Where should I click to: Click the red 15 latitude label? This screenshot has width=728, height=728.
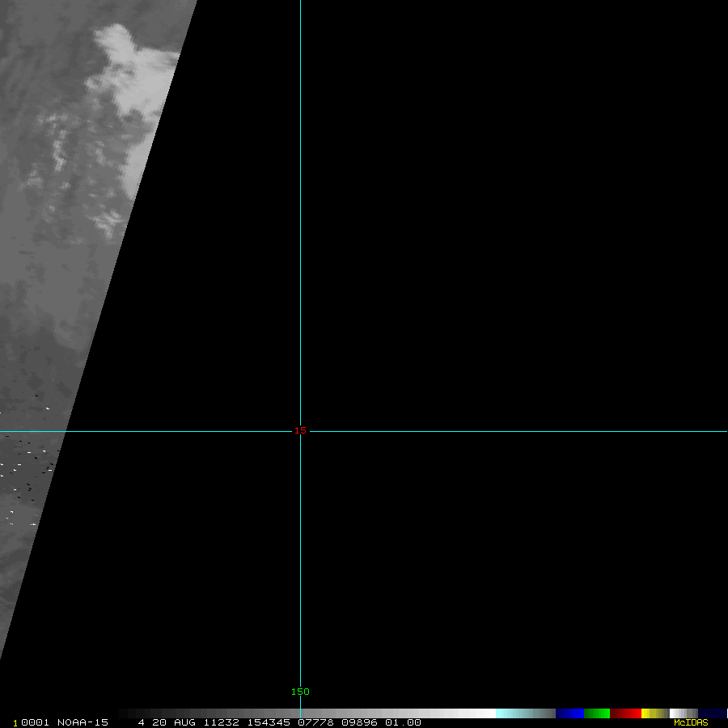(300, 430)
